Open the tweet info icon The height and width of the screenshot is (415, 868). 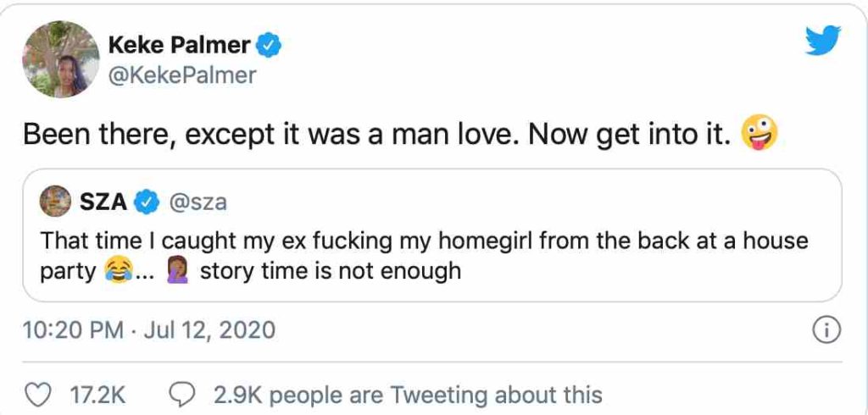click(825, 330)
